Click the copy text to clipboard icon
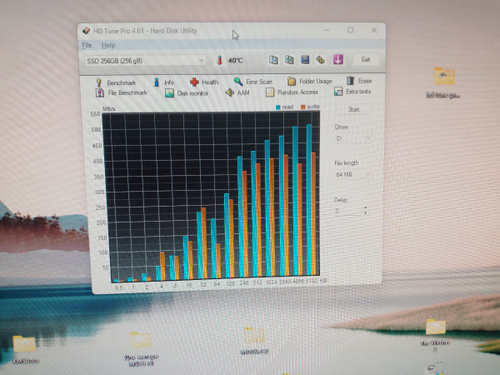The width and height of the screenshot is (500, 375). [x=273, y=60]
